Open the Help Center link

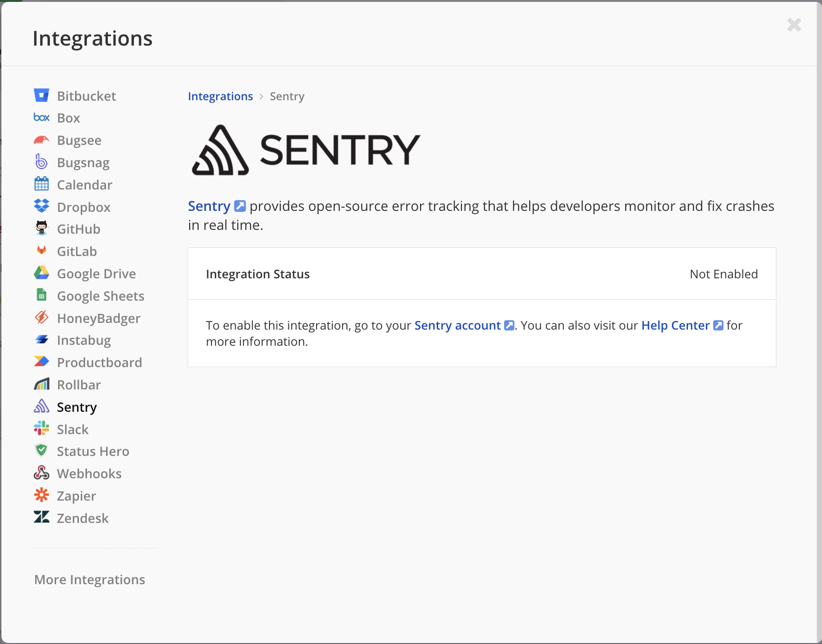pyautogui.click(x=675, y=325)
